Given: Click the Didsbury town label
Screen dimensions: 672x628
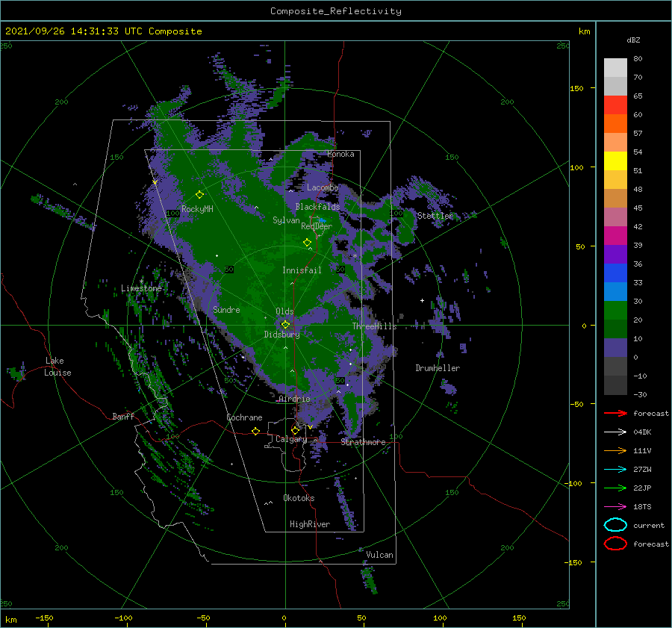Looking at the screenshot, I should (282, 335).
